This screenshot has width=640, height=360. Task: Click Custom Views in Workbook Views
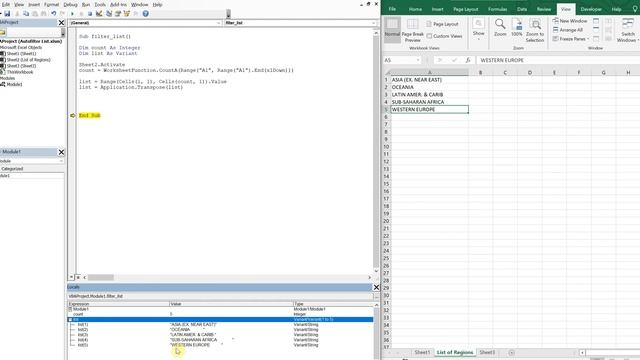[444, 36]
